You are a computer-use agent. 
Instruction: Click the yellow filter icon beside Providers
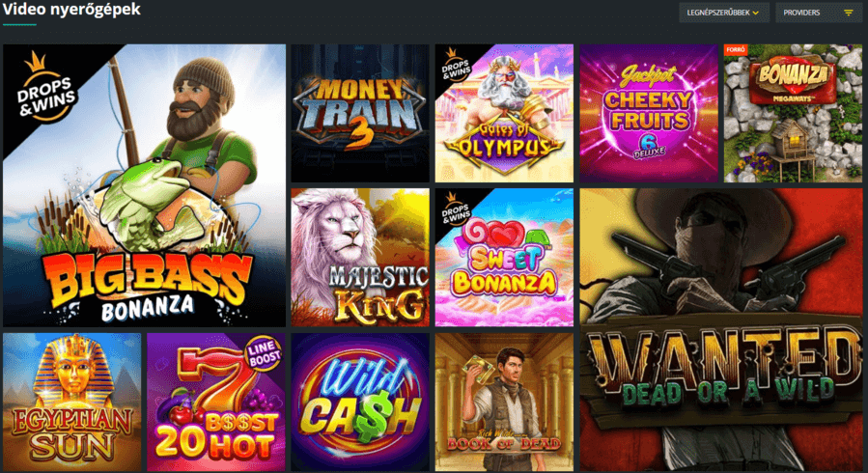point(848,13)
